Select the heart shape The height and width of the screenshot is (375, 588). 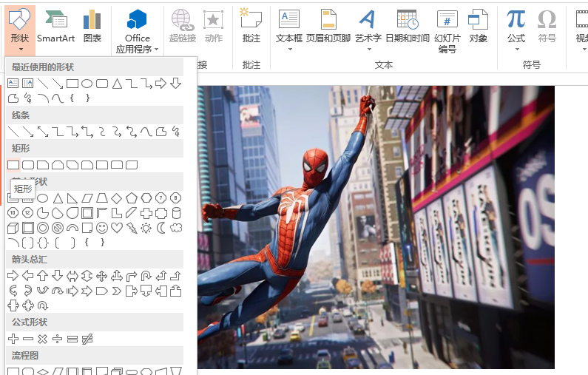click(117, 228)
